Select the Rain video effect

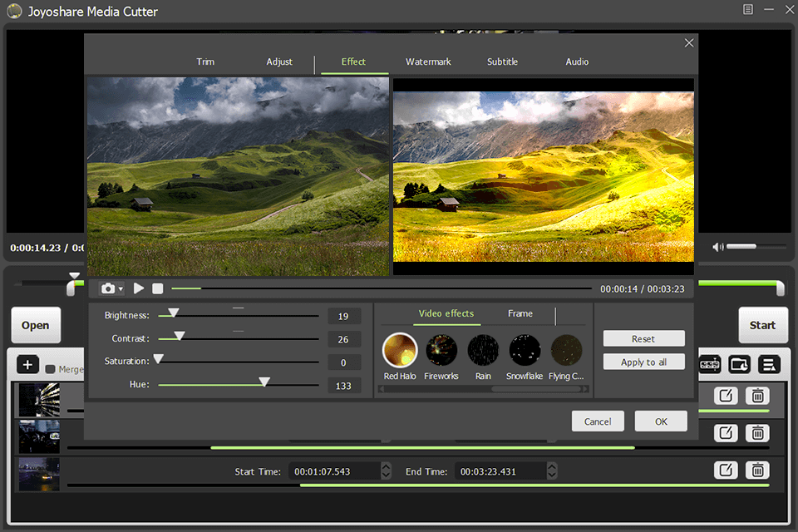(x=483, y=350)
